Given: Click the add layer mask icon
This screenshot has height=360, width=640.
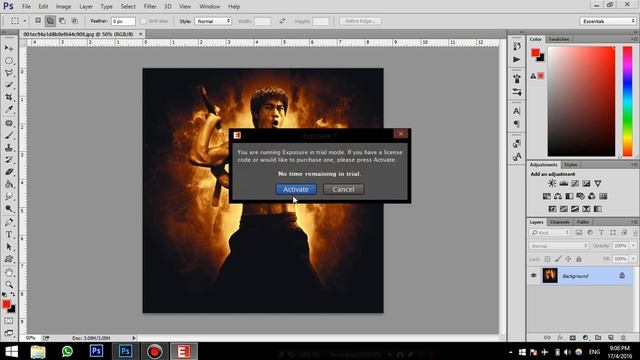Looking at the screenshot, I should (x=573, y=338).
